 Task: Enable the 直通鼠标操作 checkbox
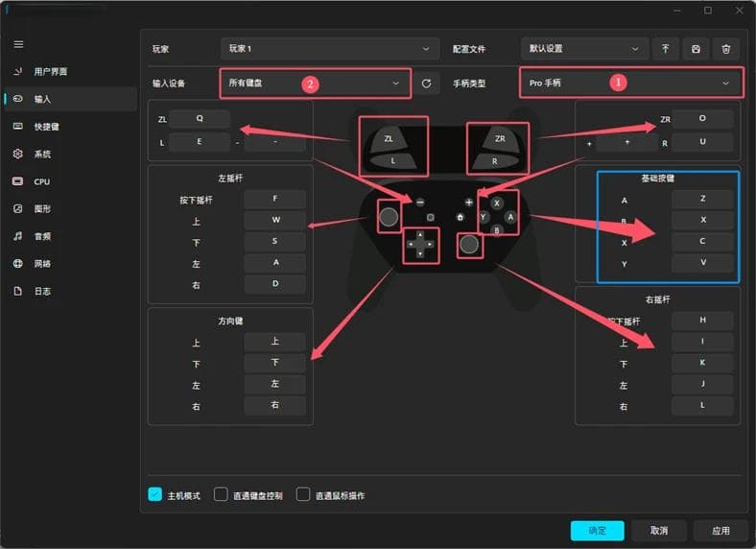click(x=303, y=494)
